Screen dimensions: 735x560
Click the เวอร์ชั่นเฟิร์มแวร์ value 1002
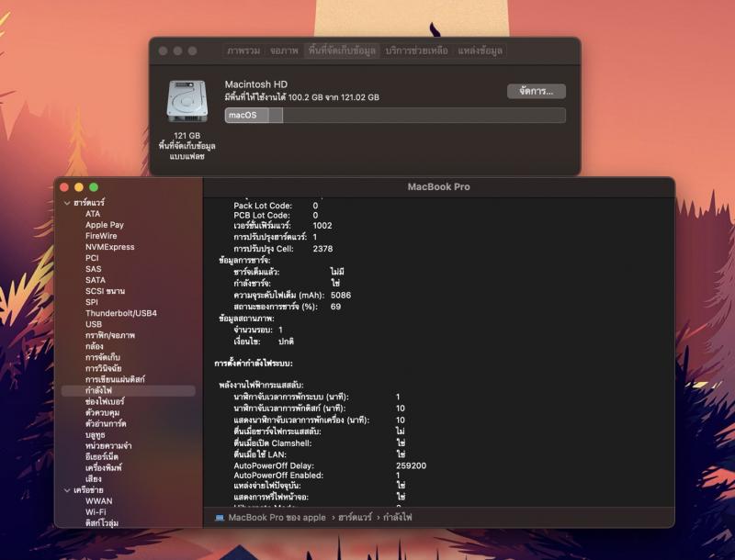[322, 226]
